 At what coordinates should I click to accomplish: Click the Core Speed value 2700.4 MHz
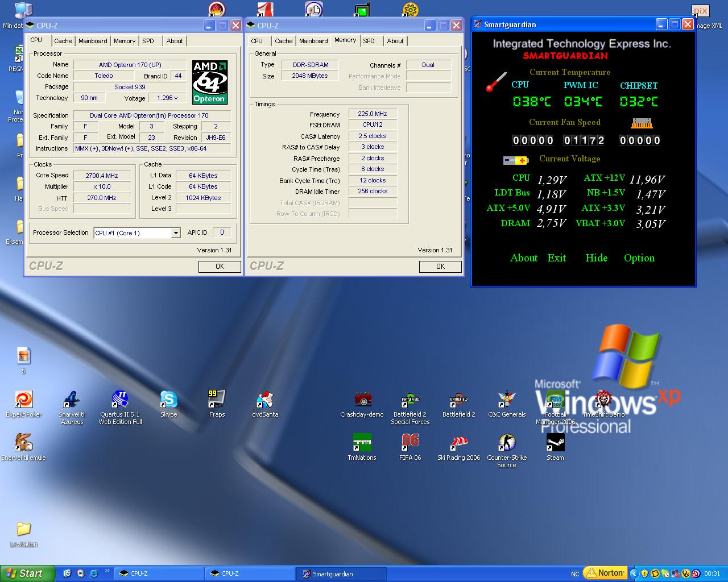[102, 176]
